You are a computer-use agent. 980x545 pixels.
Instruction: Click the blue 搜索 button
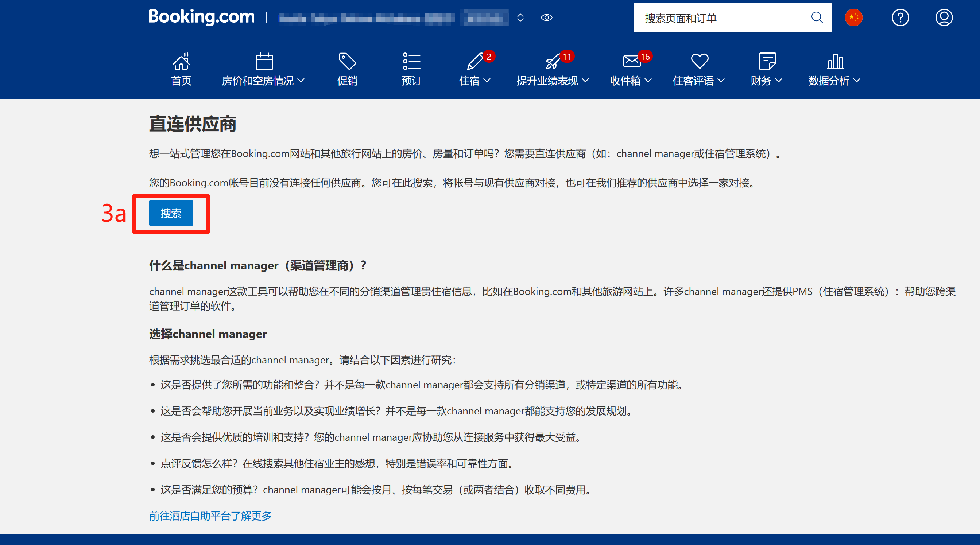pyautogui.click(x=171, y=213)
